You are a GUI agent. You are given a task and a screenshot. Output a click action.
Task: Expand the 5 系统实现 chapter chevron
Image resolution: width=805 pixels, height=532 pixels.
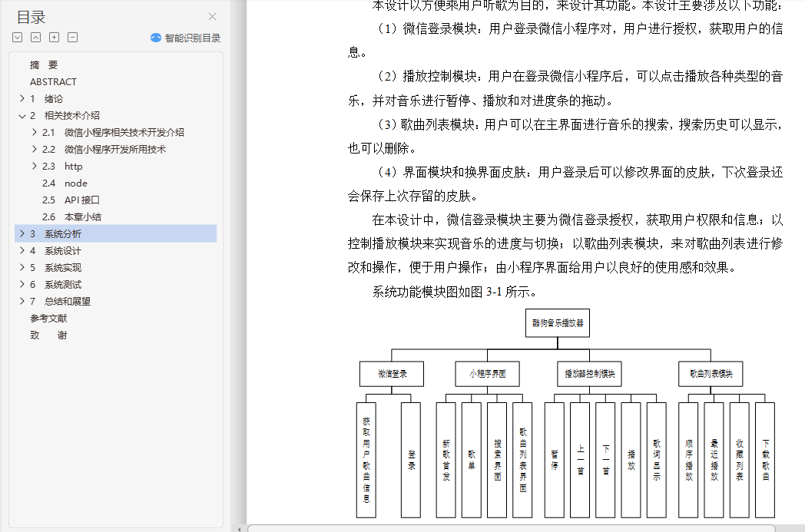[x=22, y=267]
